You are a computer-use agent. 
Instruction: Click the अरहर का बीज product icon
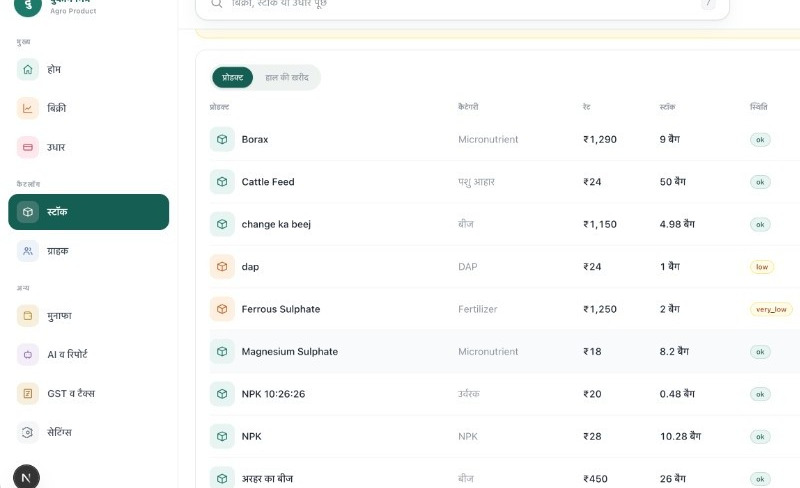(222, 479)
